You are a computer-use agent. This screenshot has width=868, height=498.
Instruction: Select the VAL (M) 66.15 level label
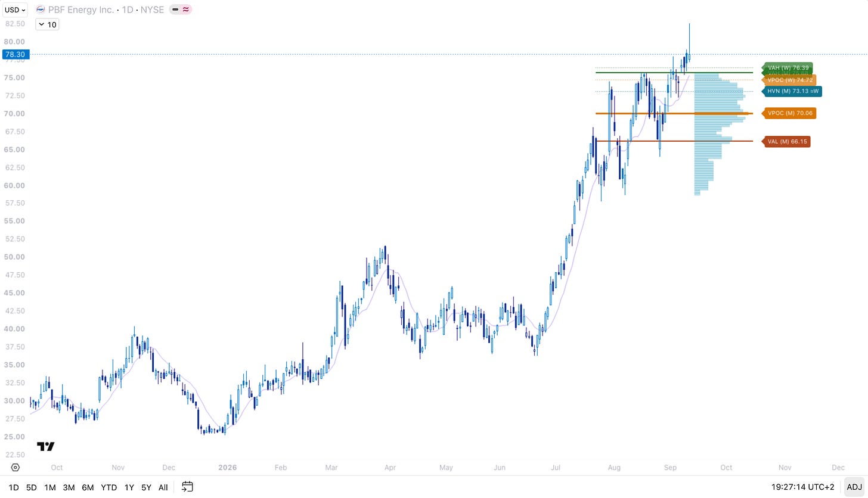[787, 141]
